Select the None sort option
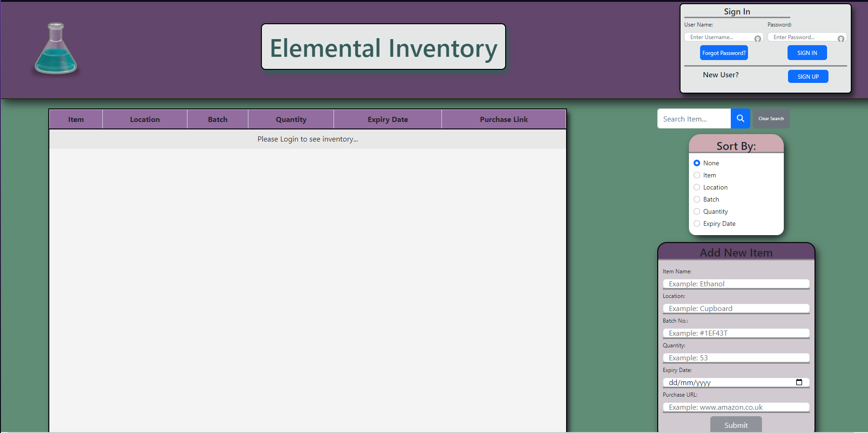The image size is (868, 433). (x=696, y=163)
